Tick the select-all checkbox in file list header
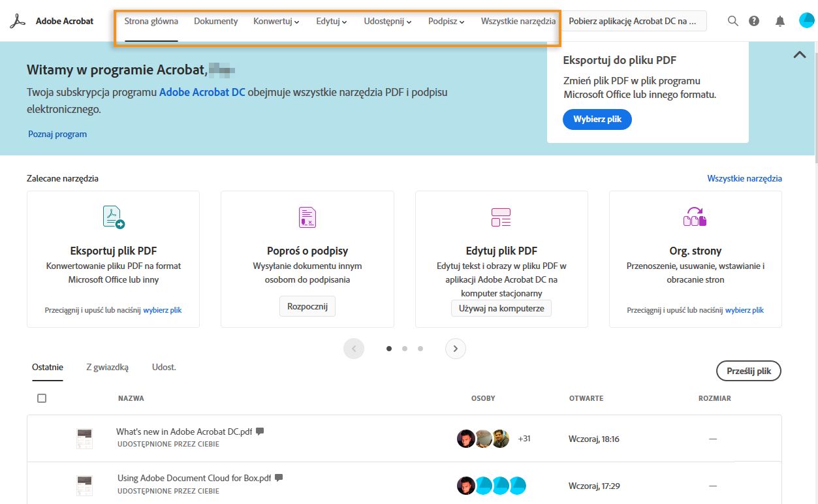 pos(42,398)
